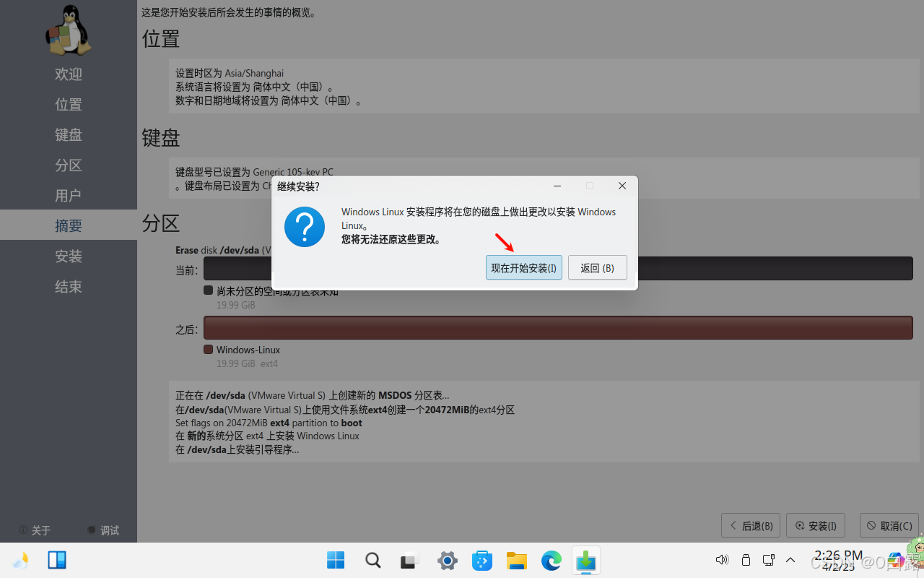Open taskbar Search
Screen dimensions: 924x578
(x=372, y=560)
